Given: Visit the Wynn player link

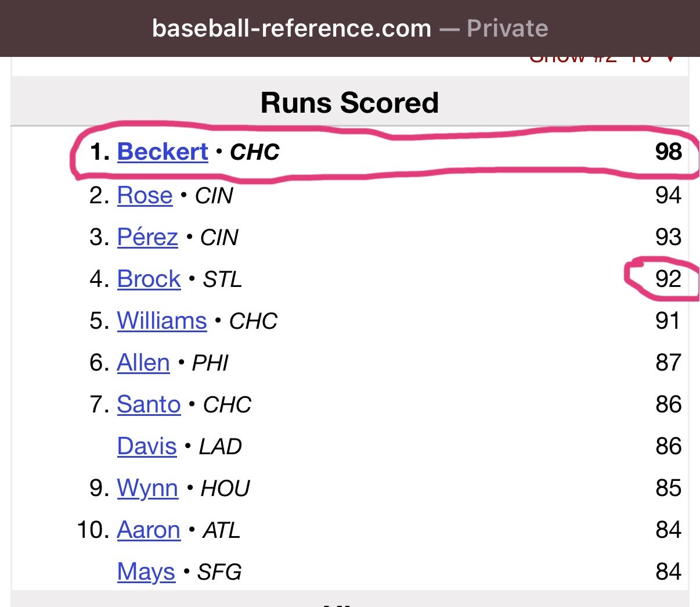Looking at the screenshot, I should coord(147,489).
